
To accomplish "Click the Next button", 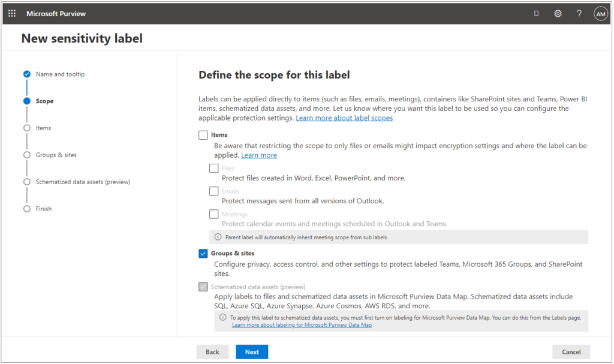I will [252, 352].
